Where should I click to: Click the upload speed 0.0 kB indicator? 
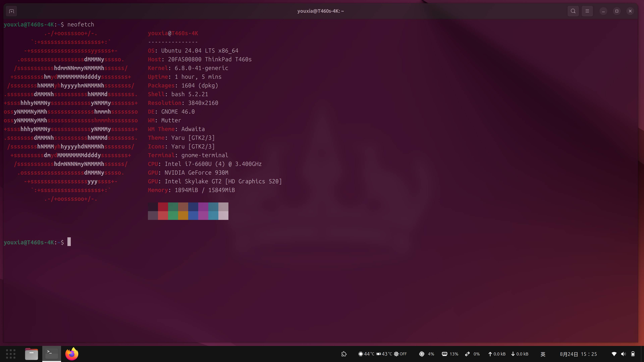pos(497,354)
